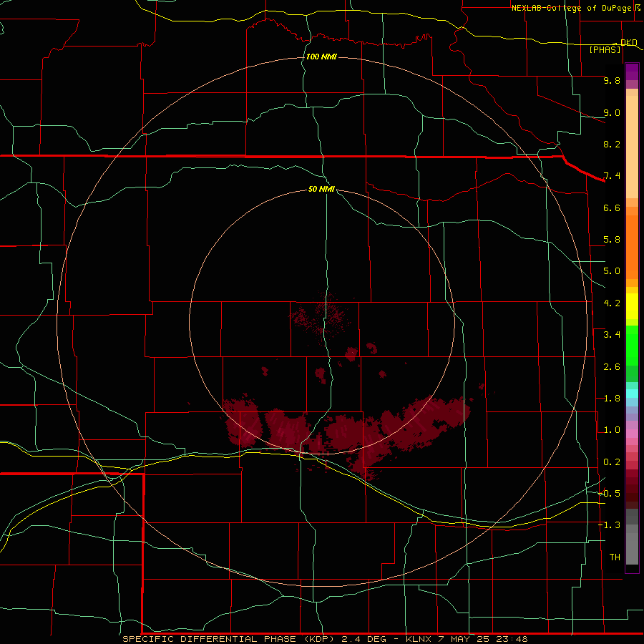Click the 5.8 scale value
The height and width of the screenshot is (644, 644).
click(x=612, y=240)
